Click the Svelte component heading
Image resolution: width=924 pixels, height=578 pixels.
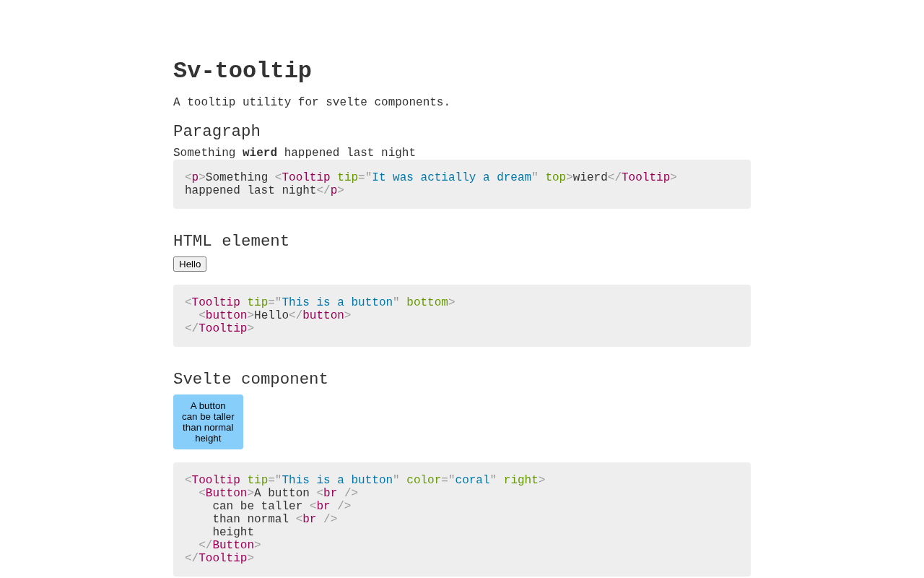coord(250,379)
